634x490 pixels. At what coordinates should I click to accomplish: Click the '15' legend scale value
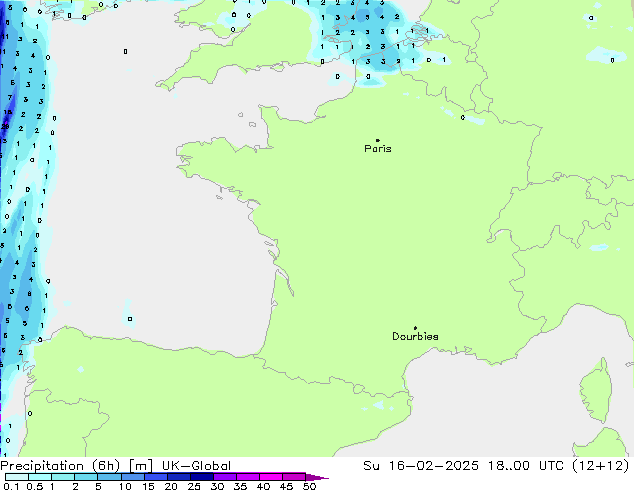(148, 486)
